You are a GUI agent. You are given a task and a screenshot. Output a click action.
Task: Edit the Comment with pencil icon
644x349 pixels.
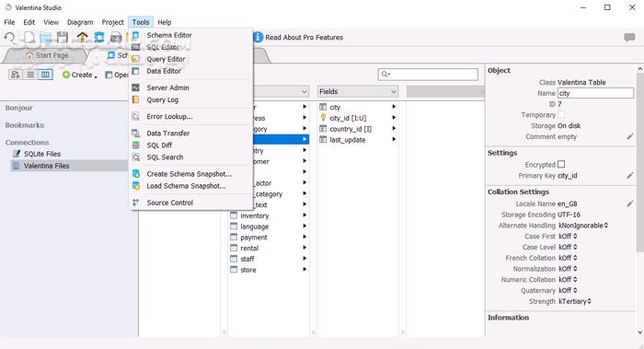(630, 136)
